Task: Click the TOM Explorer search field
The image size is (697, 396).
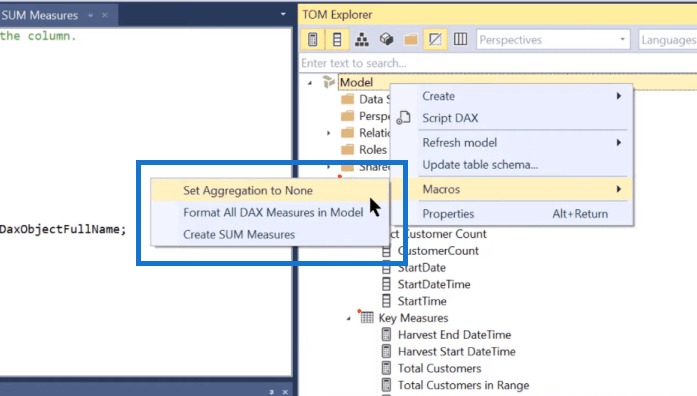Action: 498,63
